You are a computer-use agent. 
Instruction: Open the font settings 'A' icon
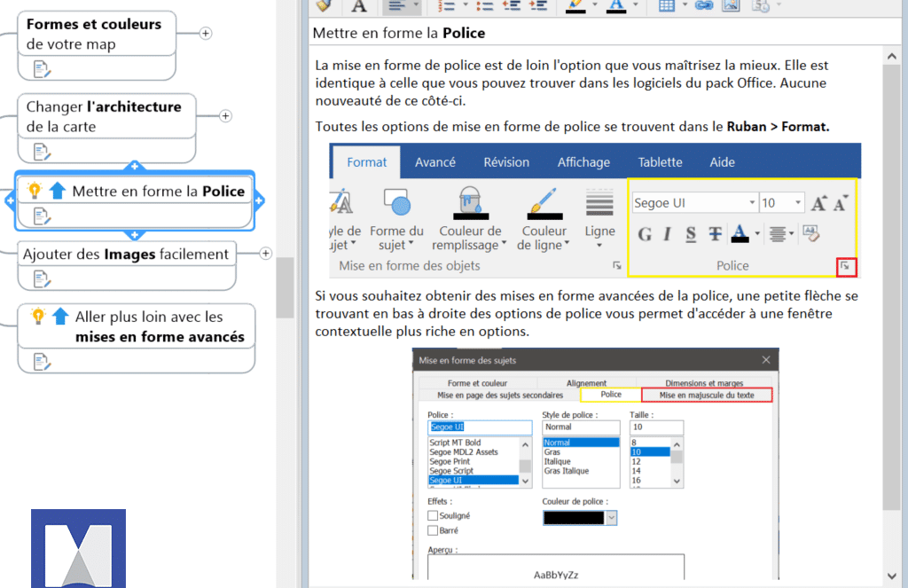coord(358,5)
